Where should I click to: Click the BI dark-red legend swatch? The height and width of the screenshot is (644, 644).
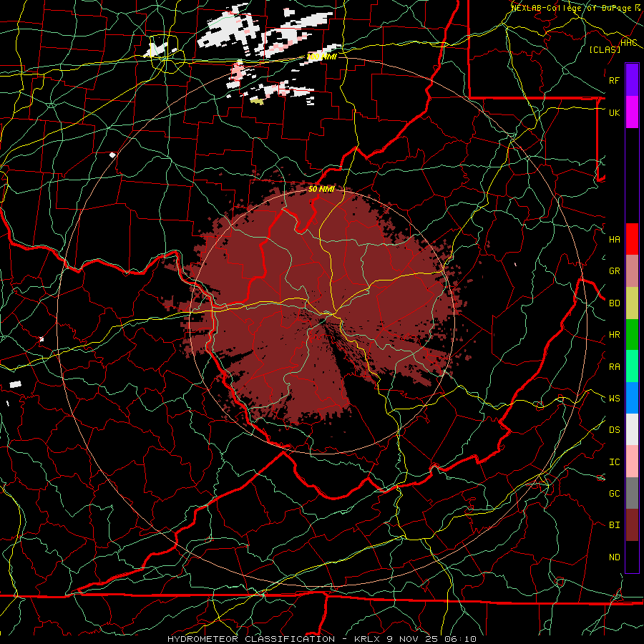(x=632, y=525)
